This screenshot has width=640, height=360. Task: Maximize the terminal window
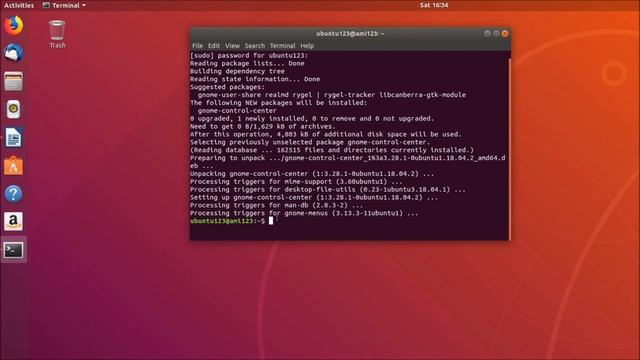pos(496,33)
